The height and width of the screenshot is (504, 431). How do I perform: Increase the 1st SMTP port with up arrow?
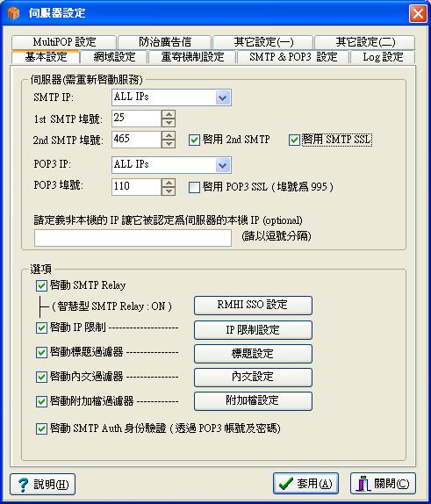point(169,114)
